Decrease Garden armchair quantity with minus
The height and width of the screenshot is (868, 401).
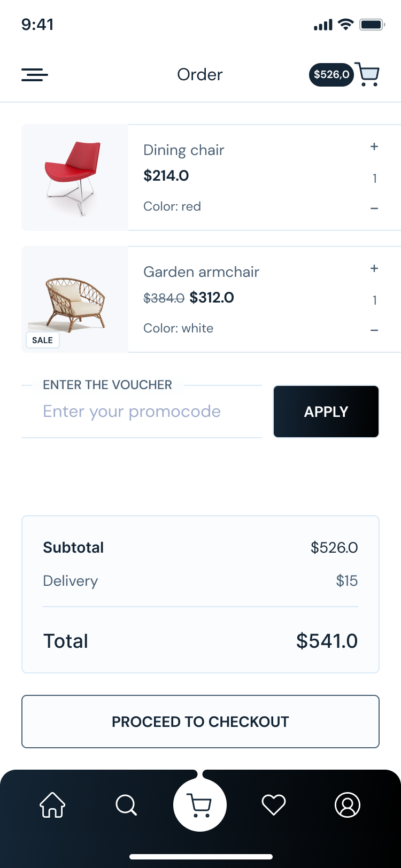pyautogui.click(x=374, y=330)
